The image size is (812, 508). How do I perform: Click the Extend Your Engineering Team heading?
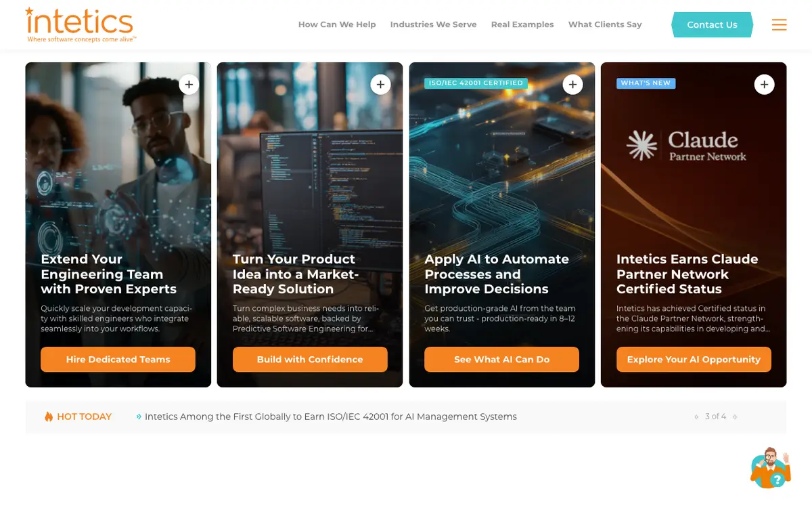pyautogui.click(x=108, y=274)
